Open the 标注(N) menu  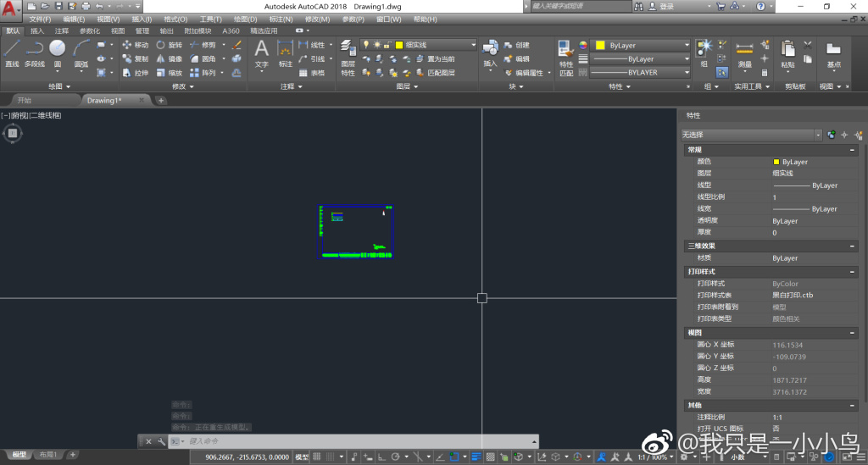tap(281, 19)
